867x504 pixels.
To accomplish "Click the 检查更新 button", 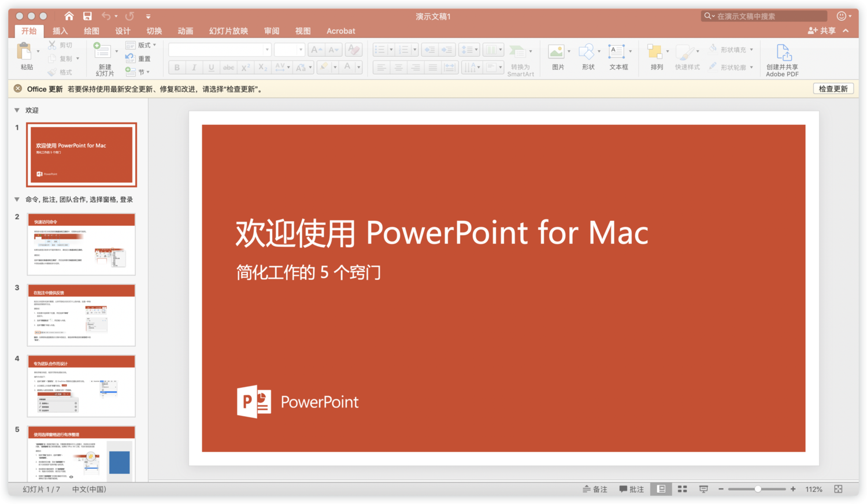I will tap(833, 88).
